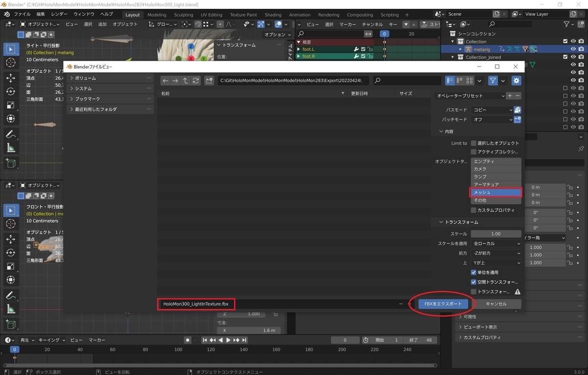The height and width of the screenshot is (375, 588).
Task: Click the キャンセル button
Action: pyautogui.click(x=496, y=304)
